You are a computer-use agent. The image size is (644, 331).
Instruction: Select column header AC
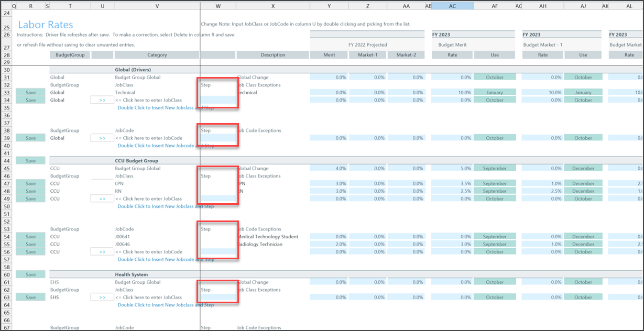click(452, 6)
